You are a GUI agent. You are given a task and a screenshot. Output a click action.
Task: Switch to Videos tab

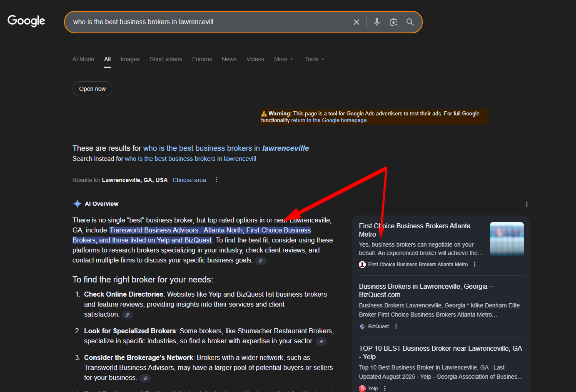click(255, 59)
